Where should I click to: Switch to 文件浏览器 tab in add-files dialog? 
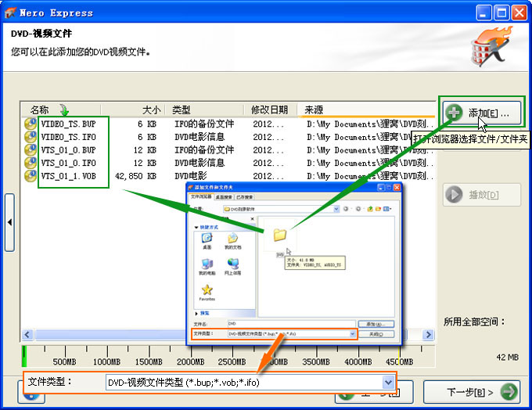click(x=201, y=196)
